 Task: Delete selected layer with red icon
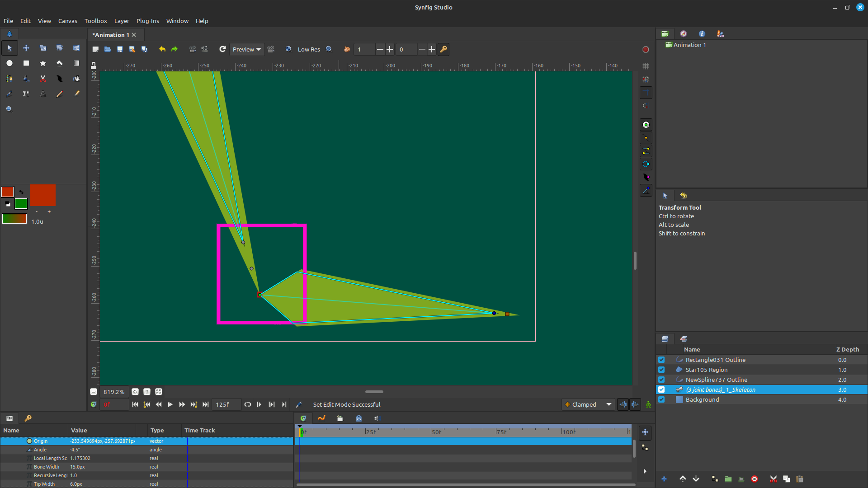[755, 479]
